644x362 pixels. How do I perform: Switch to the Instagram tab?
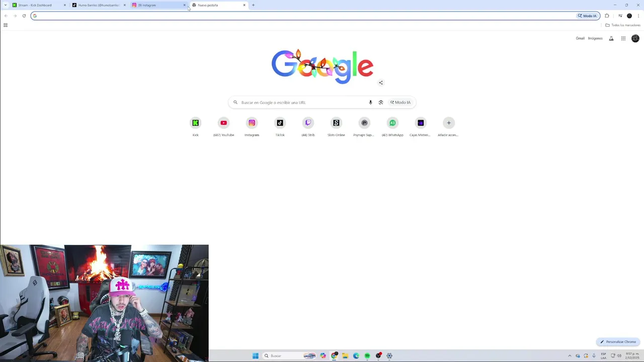[158, 5]
